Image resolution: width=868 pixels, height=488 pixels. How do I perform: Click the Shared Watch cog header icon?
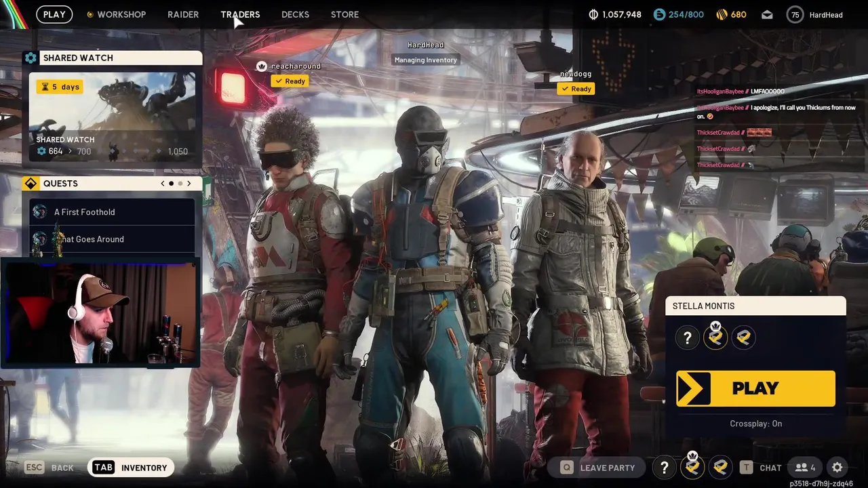[31, 58]
